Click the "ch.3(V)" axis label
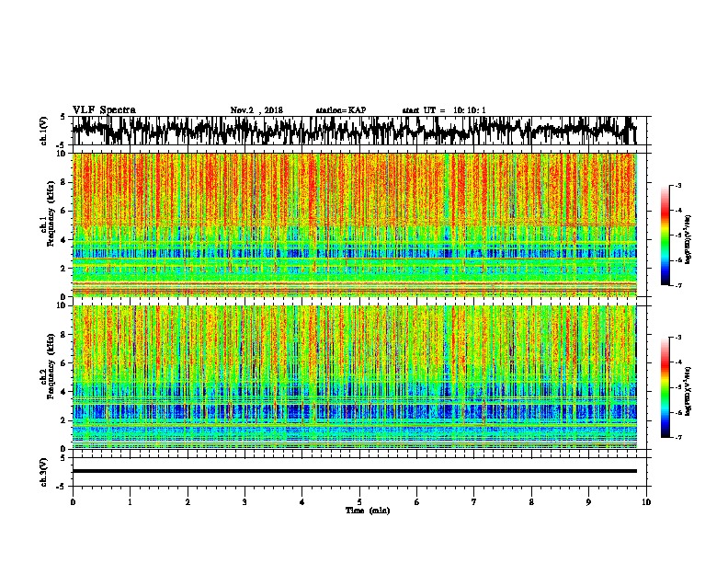 click(x=43, y=472)
